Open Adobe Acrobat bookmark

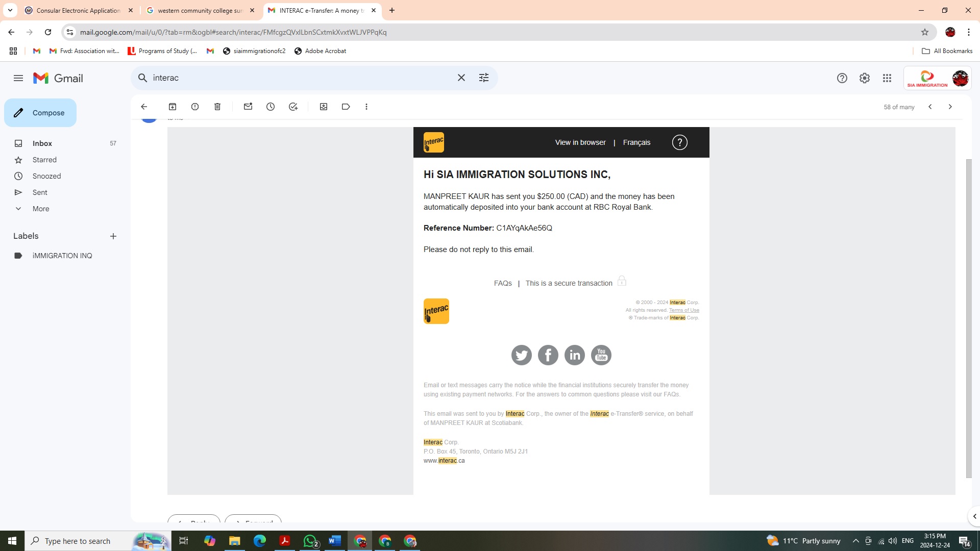coord(320,51)
